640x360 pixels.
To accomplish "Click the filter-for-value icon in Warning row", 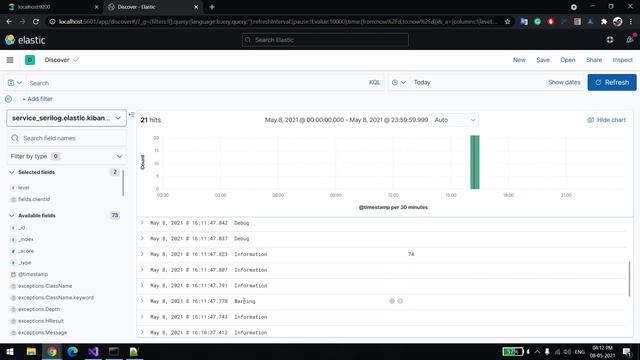I will [x=392, y=301].
